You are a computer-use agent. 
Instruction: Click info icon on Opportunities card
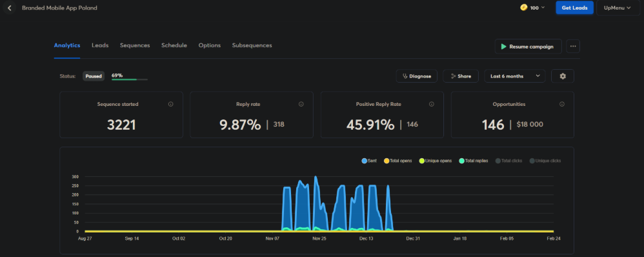562,104
